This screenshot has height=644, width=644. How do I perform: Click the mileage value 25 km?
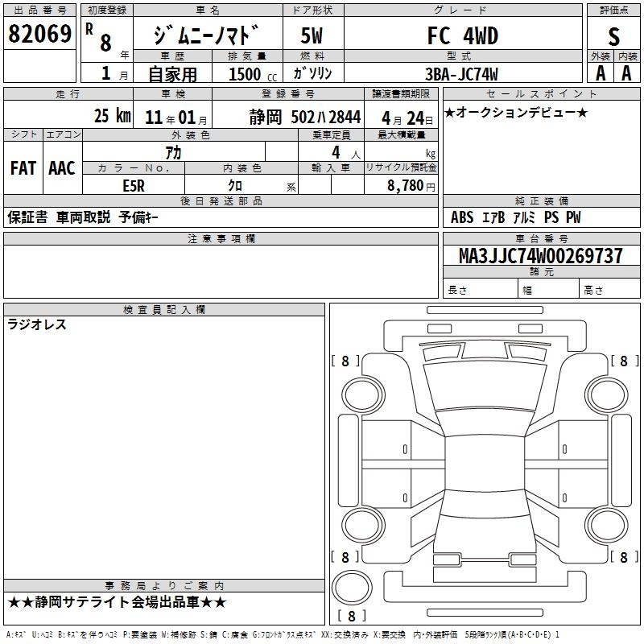tap(111, 115)
